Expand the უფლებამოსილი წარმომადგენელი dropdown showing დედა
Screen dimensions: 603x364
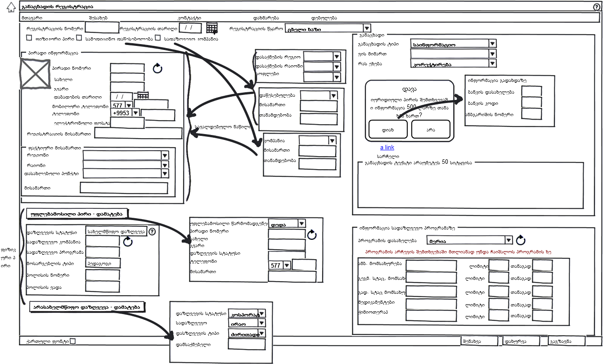point(301,223)
